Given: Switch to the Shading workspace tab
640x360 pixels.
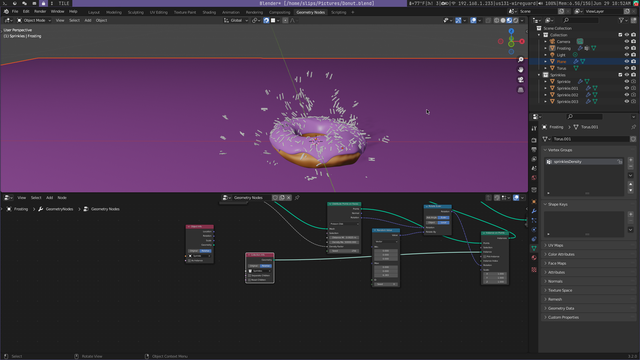Looking at the screenshot, I should point(209,12).
